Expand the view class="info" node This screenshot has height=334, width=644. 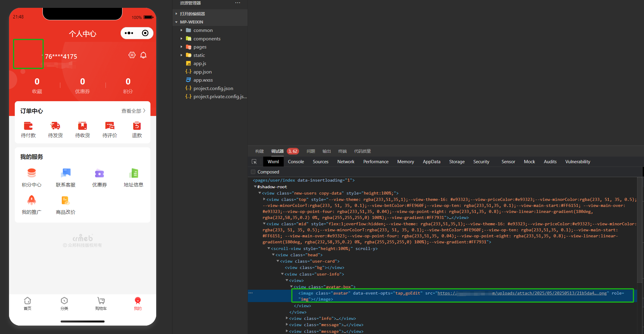click(x=287, y=318)
